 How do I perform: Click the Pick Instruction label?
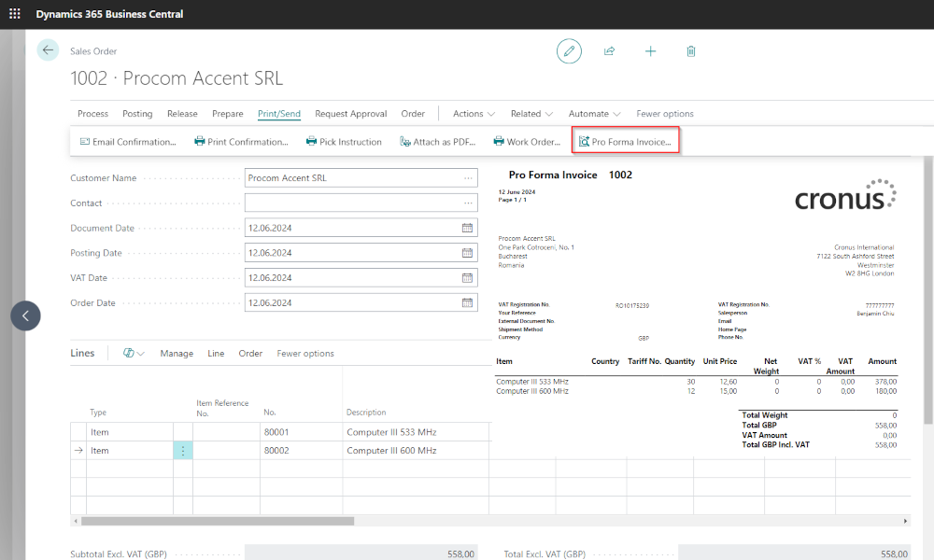coord(350,142)
